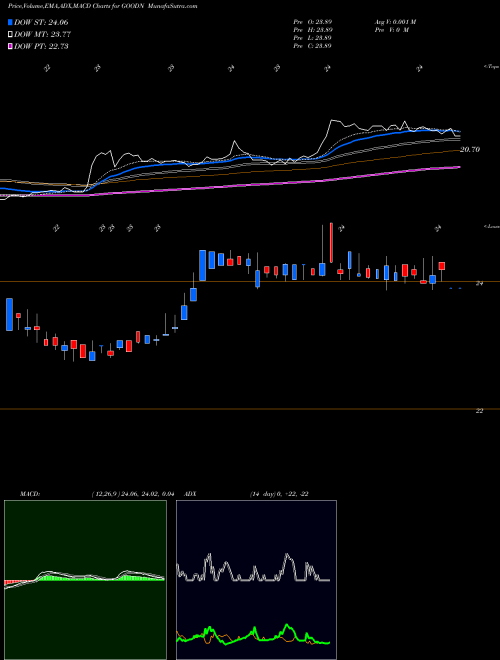Click the tallest red candlestick with long upper wick
The width and height of the screenshot is (500, 660).
click(331, 243)
